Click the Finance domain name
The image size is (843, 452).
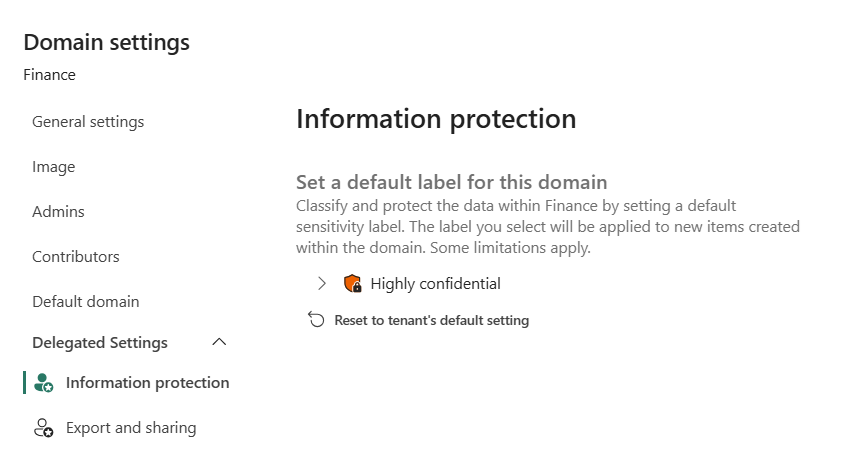49,75
